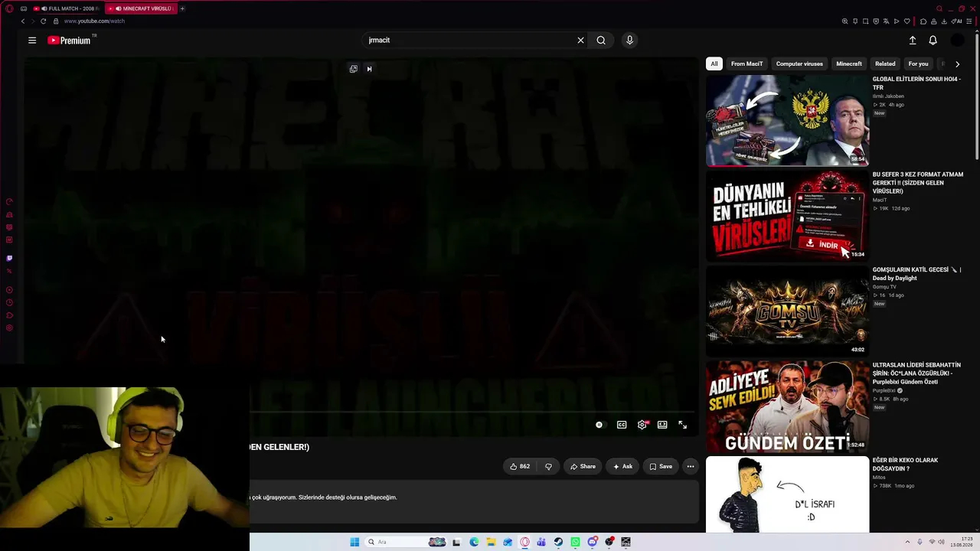Open Microsoft Edge from the taskbar

click(474, 542)
